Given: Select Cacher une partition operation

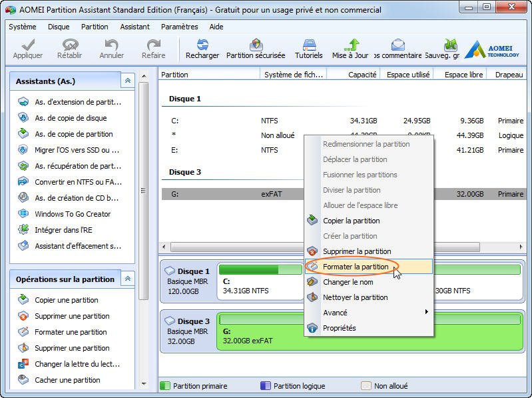Looking at the screenshot, I should (x=59, y=379).
